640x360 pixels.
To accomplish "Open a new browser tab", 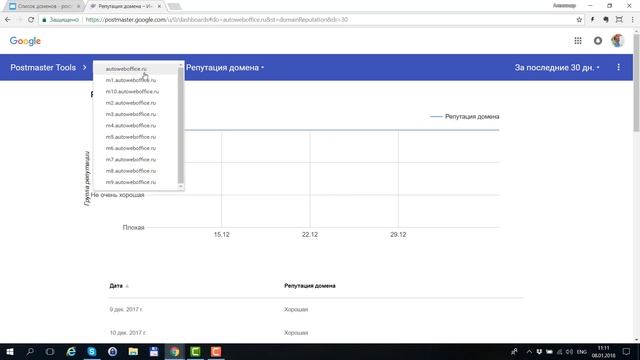I will pos(174,6).
